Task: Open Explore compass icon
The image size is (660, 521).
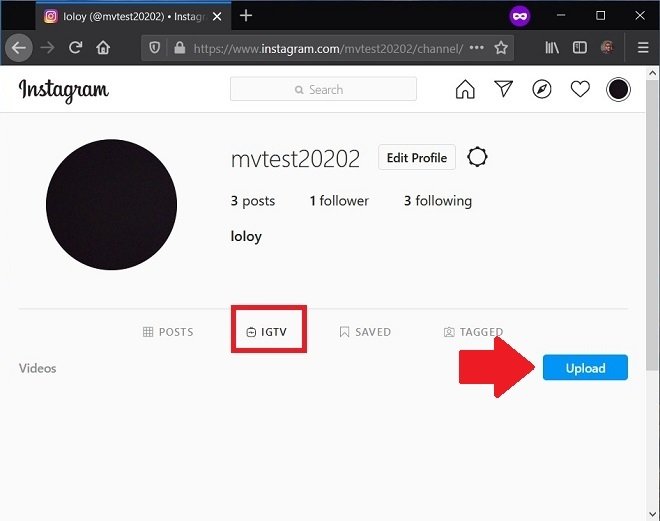Action: point(542,89)
